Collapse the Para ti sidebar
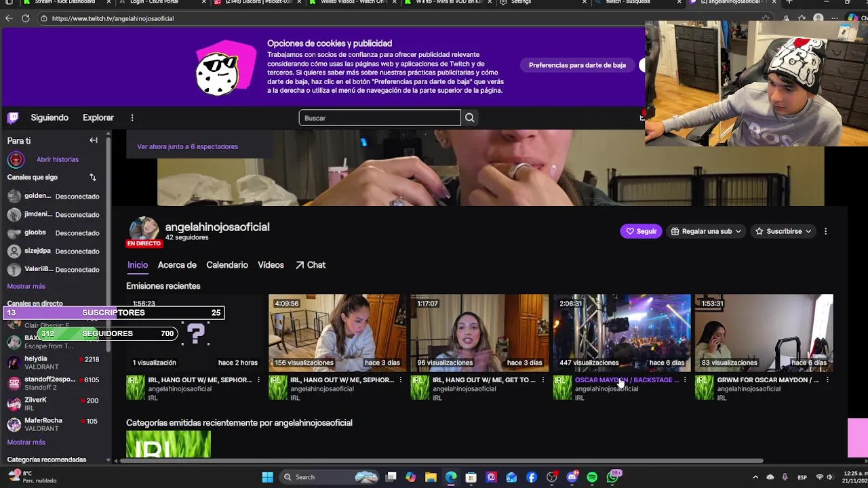The height and width of the screenshot is (488, 868). pos(94,140)
